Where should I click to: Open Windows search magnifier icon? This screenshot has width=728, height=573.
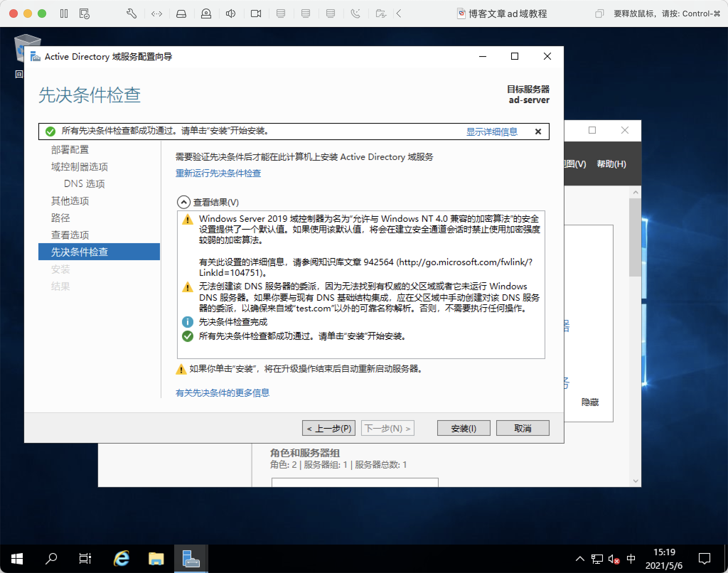point(51,559)
